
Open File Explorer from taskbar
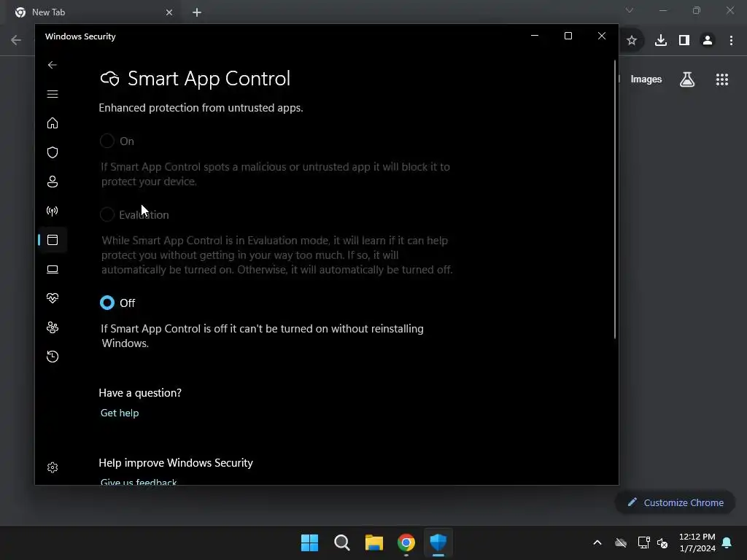[x=374, y=542]
